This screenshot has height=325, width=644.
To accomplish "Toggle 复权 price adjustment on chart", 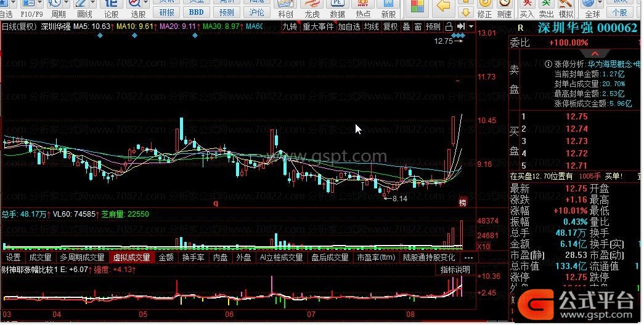I will (390, 26).
